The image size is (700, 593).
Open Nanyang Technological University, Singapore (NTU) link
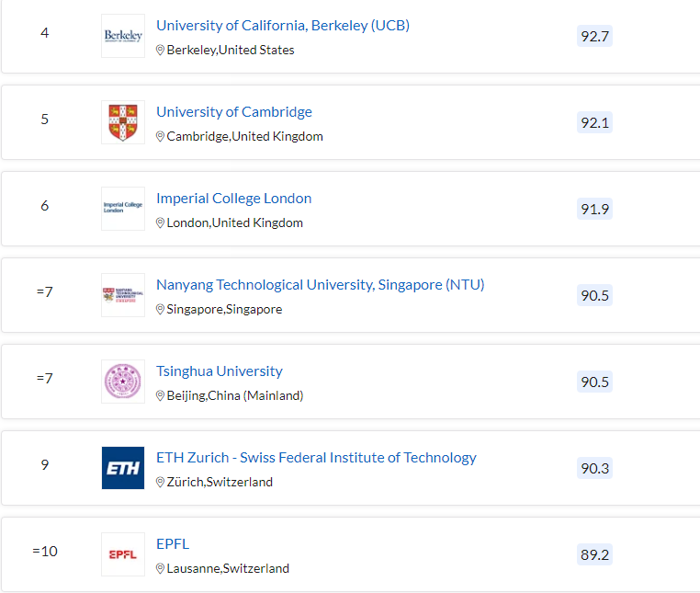320,285
